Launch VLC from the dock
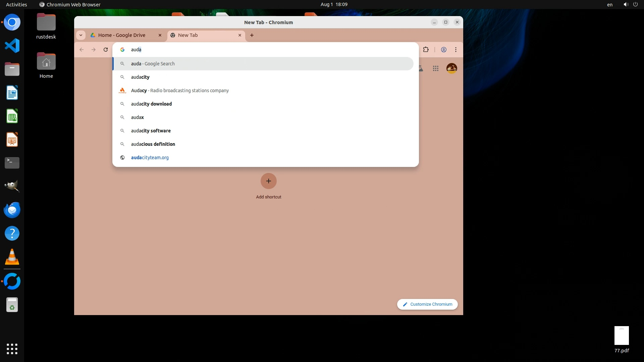This screenshot has height=362, width=644. point(12,257)
